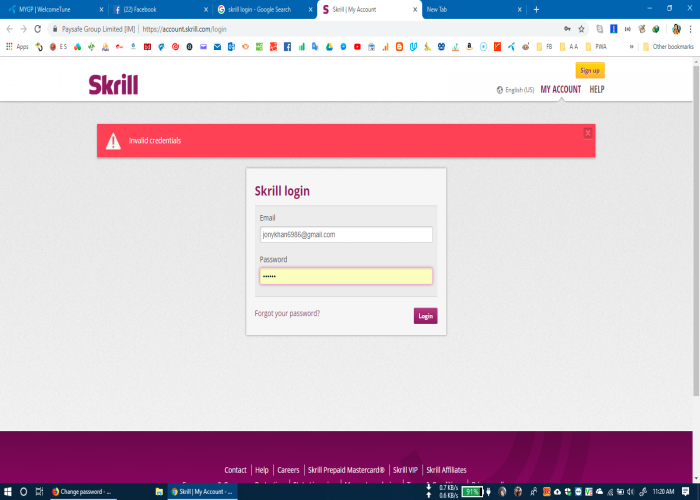Open File Explorer from the taskbar
Screen dimensions: 700x500
(159, 492)
